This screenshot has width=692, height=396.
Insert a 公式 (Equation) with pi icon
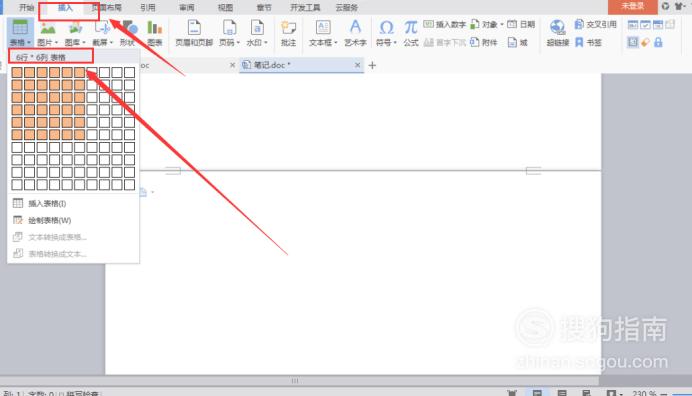tap(411, 28)
